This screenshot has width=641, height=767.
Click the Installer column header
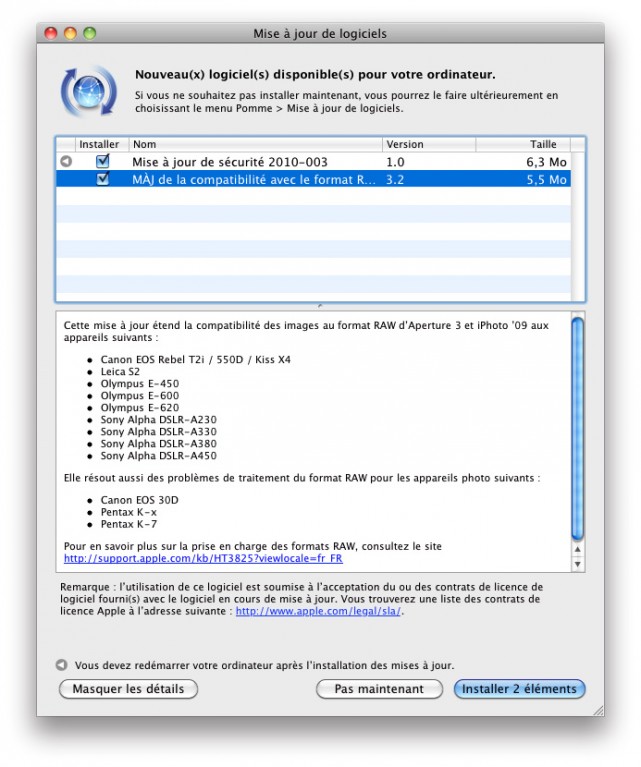99,144
